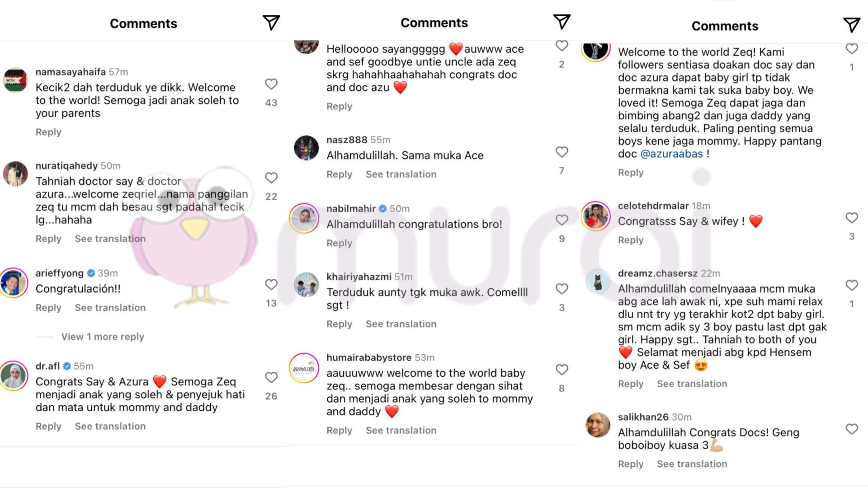Open nabilmahir's profile picture
Viewport: 868px width, 488px height.
point(304,218)
